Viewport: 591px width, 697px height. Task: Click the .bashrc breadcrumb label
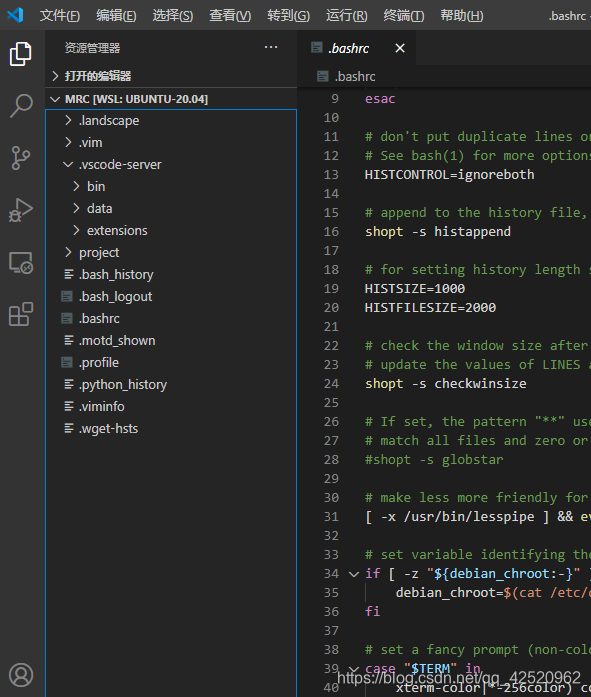pyautogui.click(x=355, y=76)
